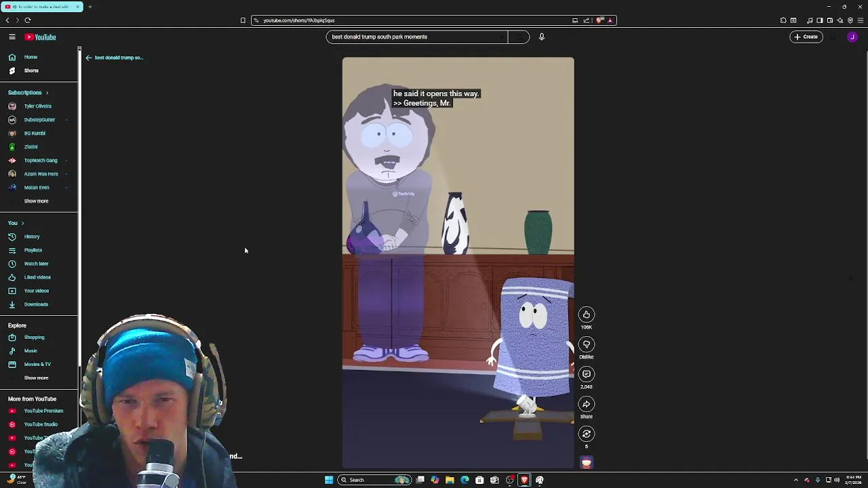This screenshot has height=488, width=868.
Task: Click the YouTube logo
Action: pos(41,37)
